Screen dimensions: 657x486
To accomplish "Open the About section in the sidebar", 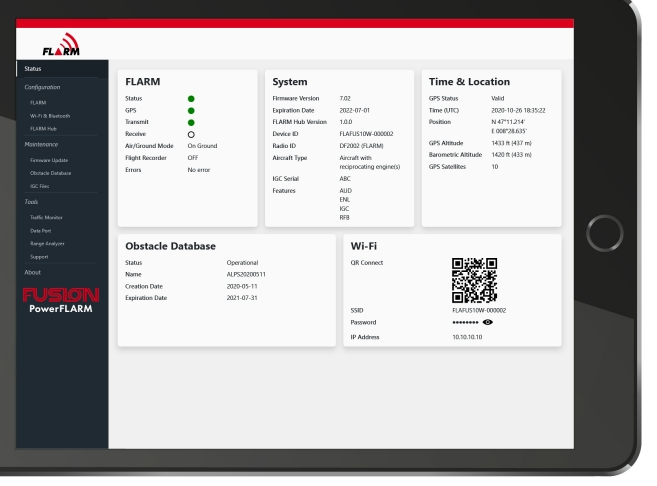I will coord(33,271).
